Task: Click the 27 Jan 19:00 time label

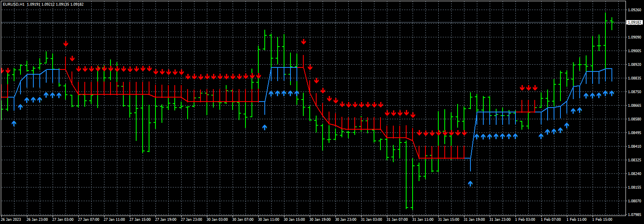Action: tap(166, 220)
